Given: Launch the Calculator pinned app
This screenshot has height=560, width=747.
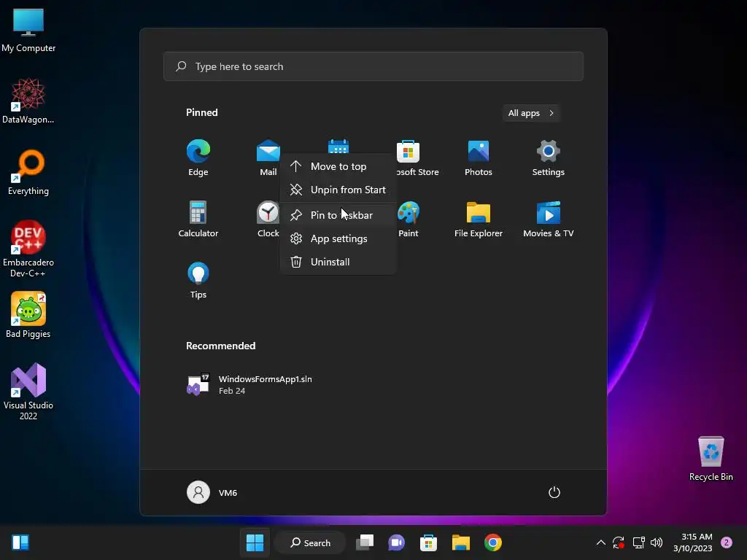Looking at the screenshot, I should click(x=198, y=219).
